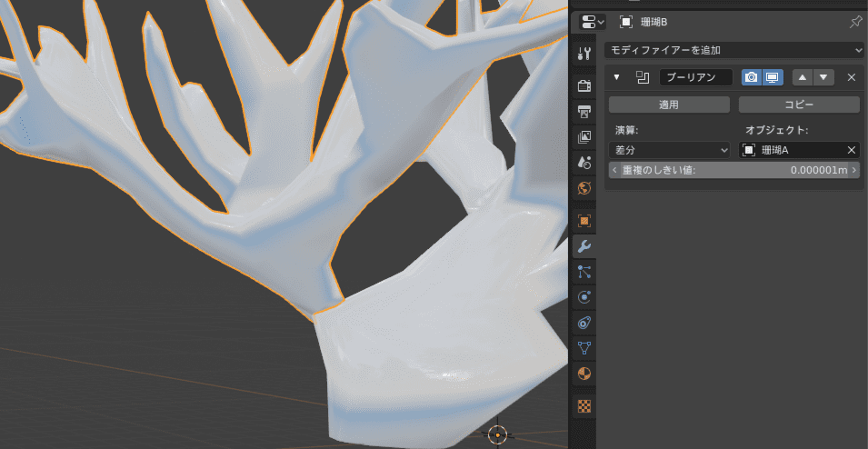Decrease 重複のしきい値 with left arrow
Viewport: 868px width, 449px height.
[614, 170]
